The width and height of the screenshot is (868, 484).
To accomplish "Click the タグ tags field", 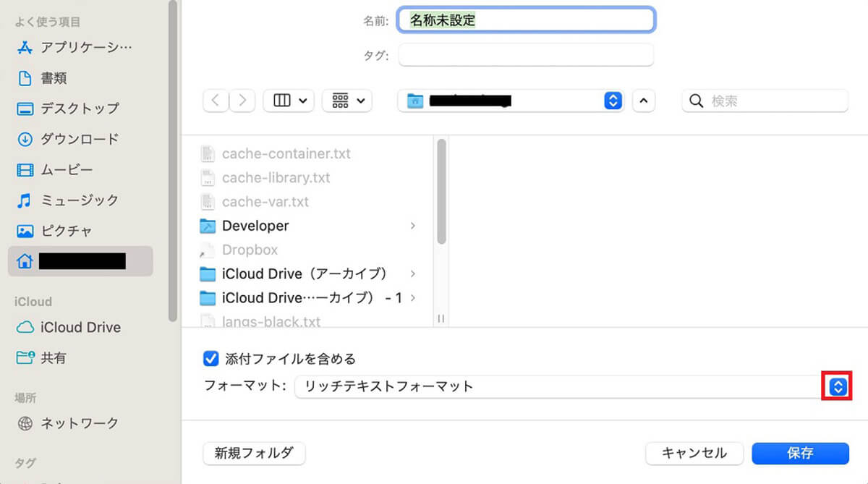I will click(526, 55).
